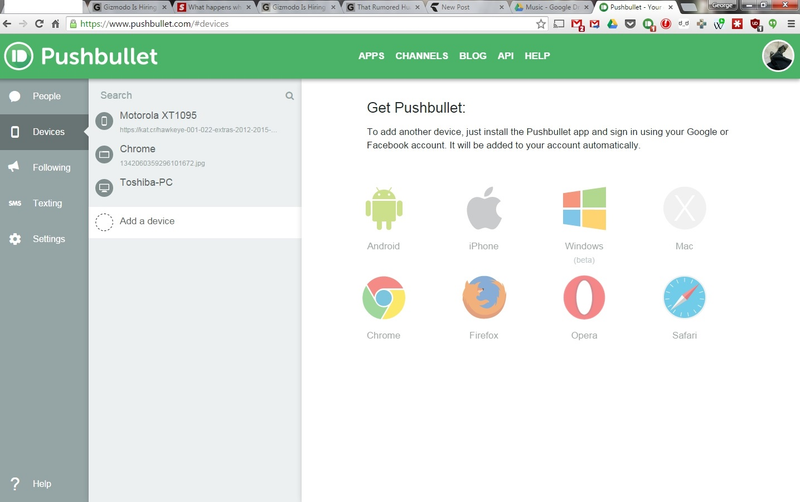The height and width of the screenshot is (502, 800).
Task: Click the search magnifier icon
Action: 289,96
